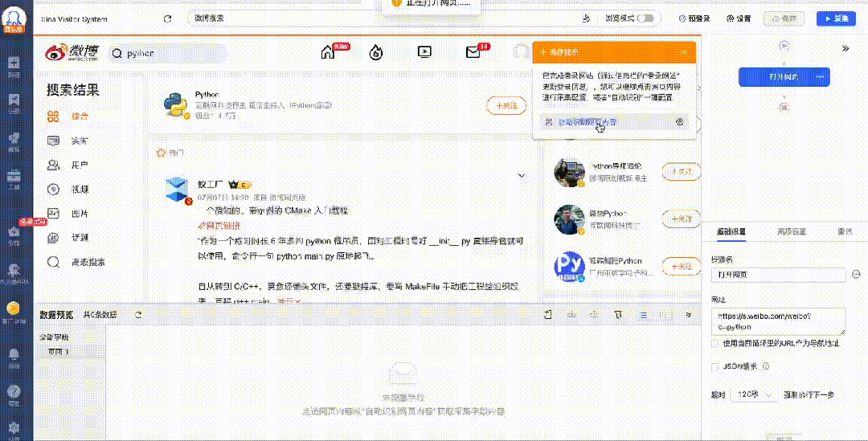868x441 pixels.
Task: Click the step name field 打开网页
Action: [778, 275]
